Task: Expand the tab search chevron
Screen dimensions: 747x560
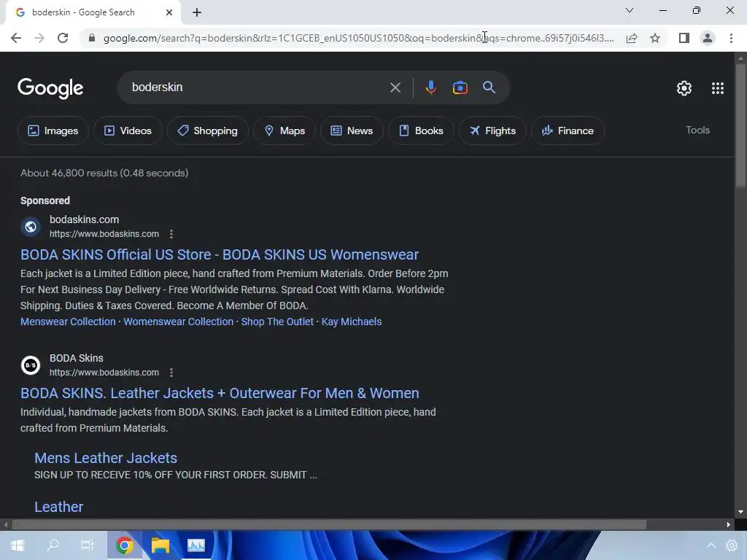Action: [x=630, y=10]
